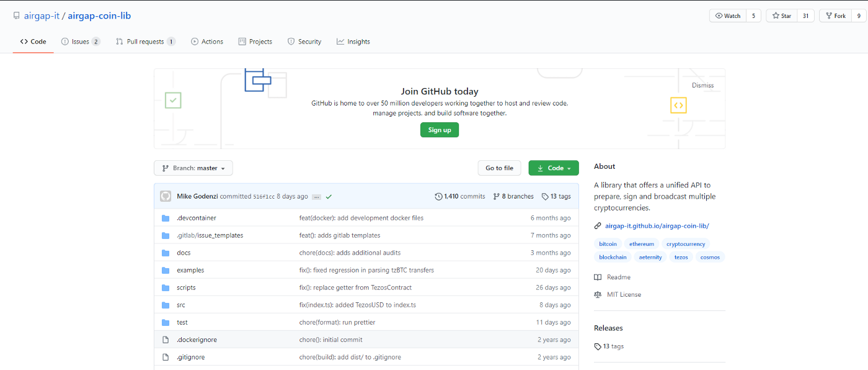The image size is (868, 370).
Task: Open the Security tab
Action: tap(304, 42)
